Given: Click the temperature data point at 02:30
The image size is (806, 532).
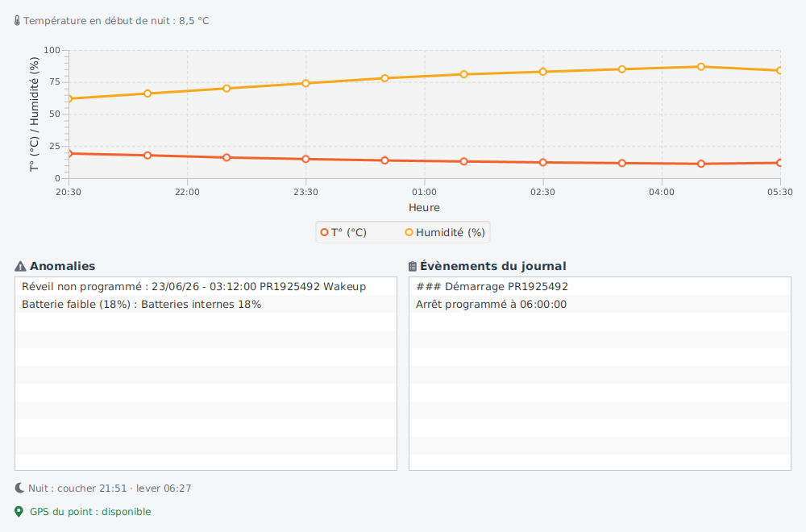Looking at the screenshot, I should (542, 163).
